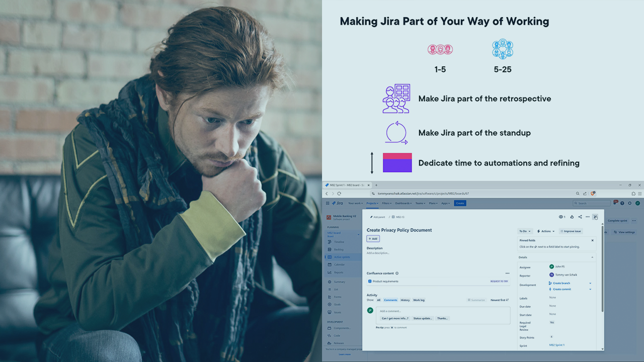This screenshot has height=362, width=644.
Task: Click the Jira help question mark icon
Action: pos(622,203)
